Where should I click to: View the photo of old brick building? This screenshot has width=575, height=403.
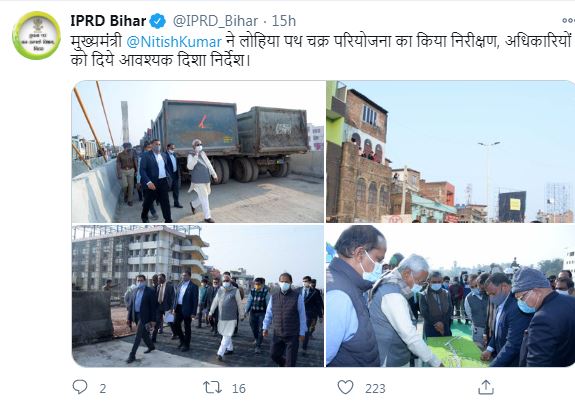point(450,151)
